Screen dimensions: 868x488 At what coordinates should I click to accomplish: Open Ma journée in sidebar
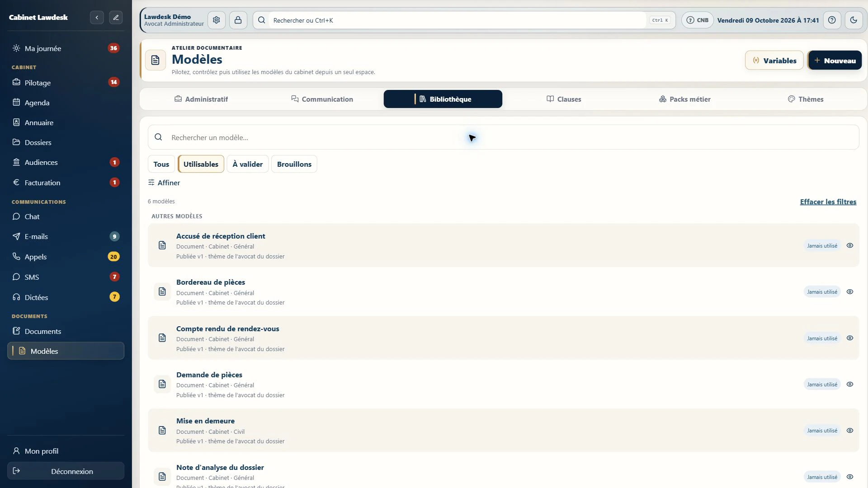pyautogui.click(x=66, y=48)
